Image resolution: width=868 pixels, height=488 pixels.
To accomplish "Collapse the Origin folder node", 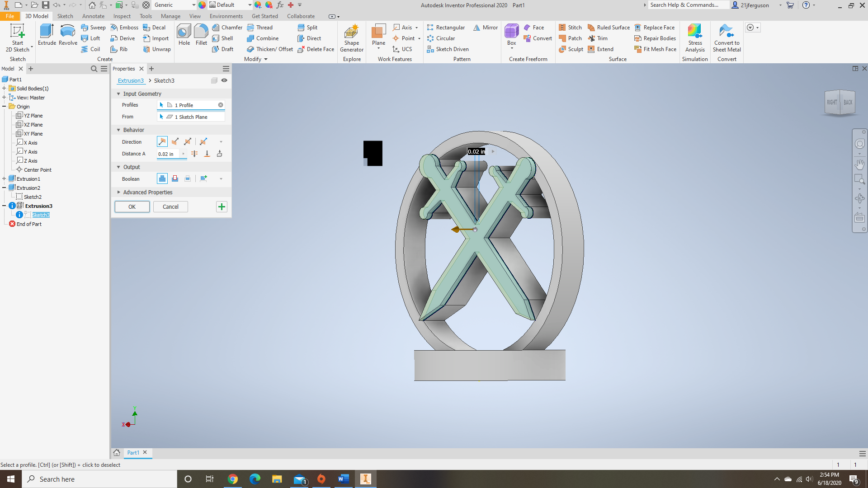I will click(4, 107).
